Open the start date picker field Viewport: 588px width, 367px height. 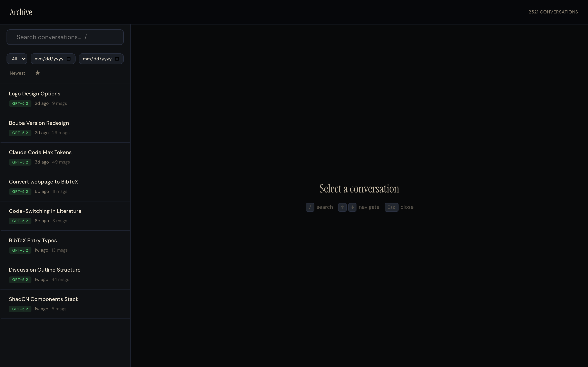pos(49,59)
